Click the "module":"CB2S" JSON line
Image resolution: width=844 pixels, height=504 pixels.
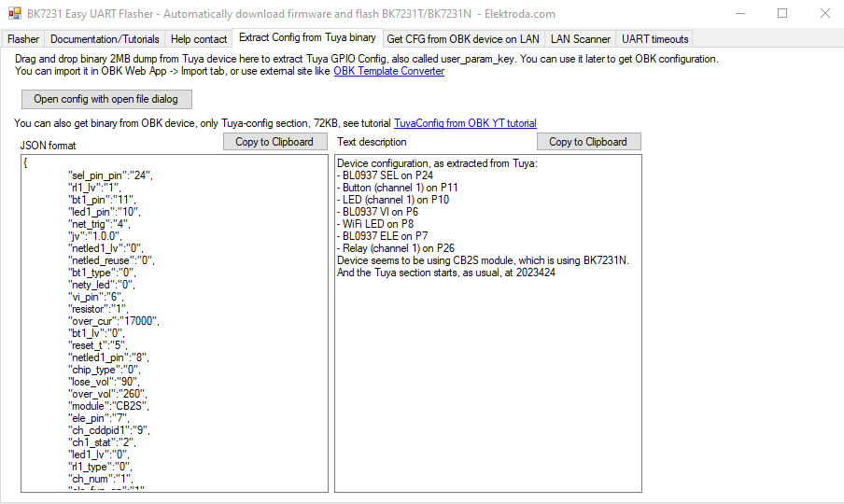(x=108, y=406)
